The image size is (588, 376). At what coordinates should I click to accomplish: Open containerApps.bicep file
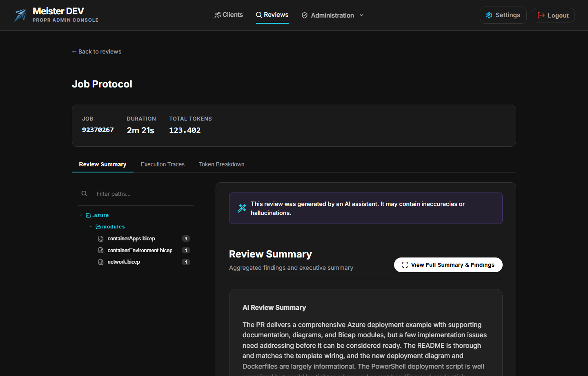131,238
